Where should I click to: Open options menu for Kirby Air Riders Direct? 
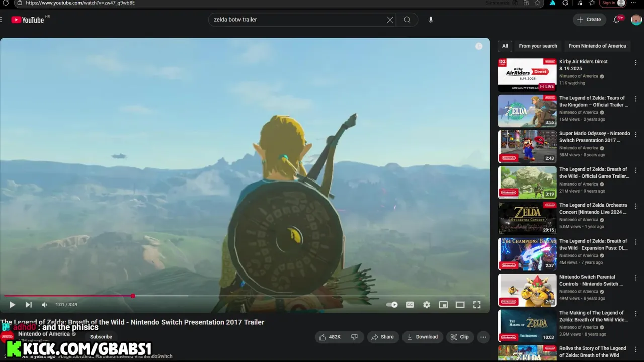(x=636, y=62)
